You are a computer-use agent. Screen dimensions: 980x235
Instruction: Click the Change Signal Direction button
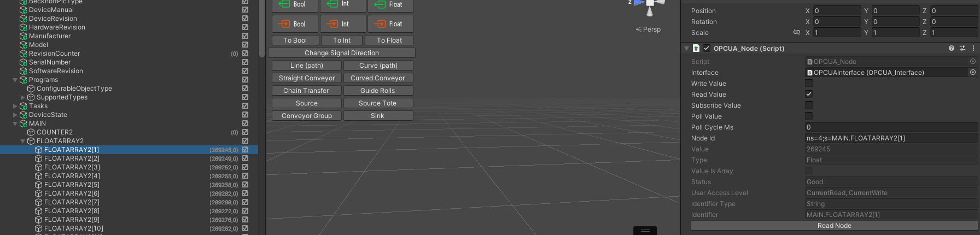[341, 53]
